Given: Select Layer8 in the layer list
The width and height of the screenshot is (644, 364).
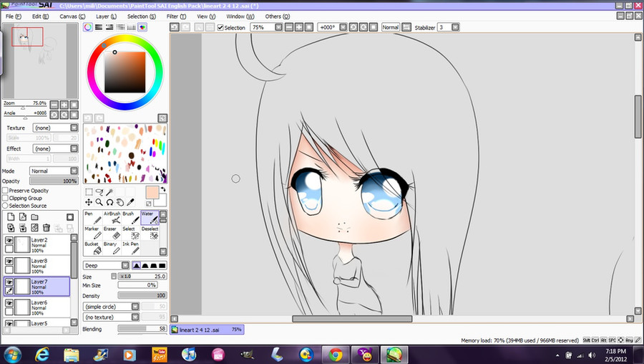Looking at the screenshot, I should [37, 266].
